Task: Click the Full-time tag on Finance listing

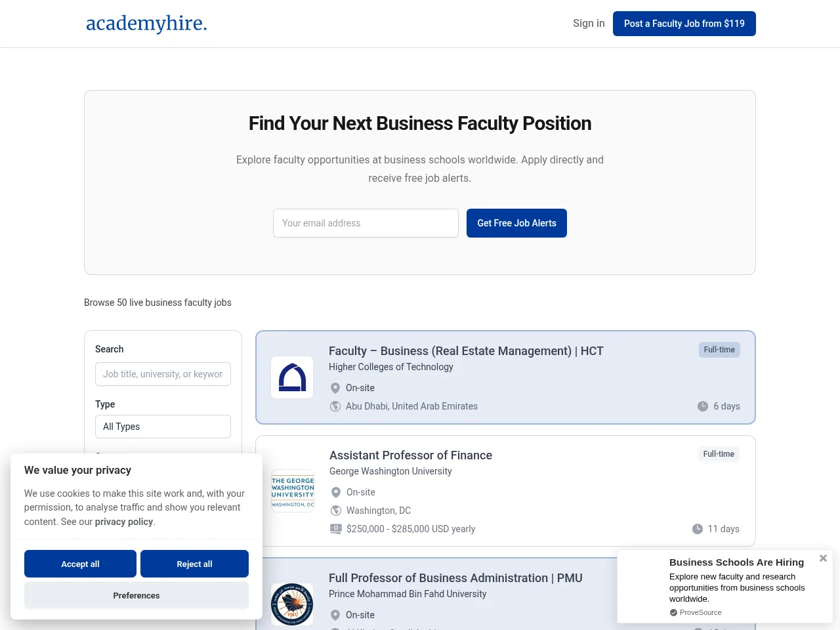Action: (x=719, y=454)
